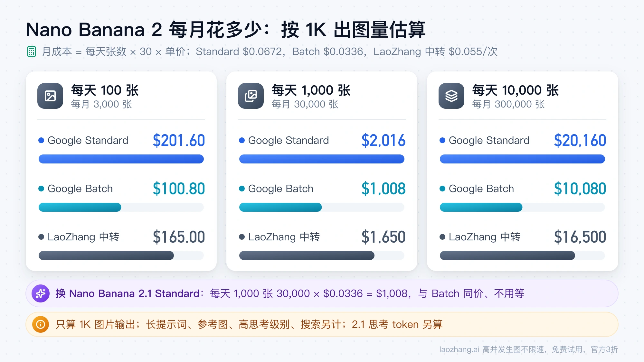Click the Google Batch progress bar in 100 张 card
The width and height of the screenshot is (644, 362).
pyautogui.click(x=121, y=207)
